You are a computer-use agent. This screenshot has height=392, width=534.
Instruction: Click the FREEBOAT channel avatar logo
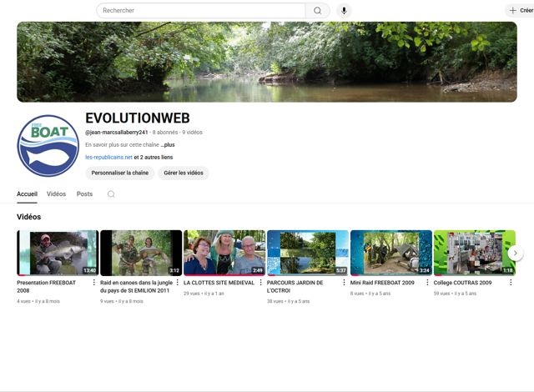coord(48,145)
